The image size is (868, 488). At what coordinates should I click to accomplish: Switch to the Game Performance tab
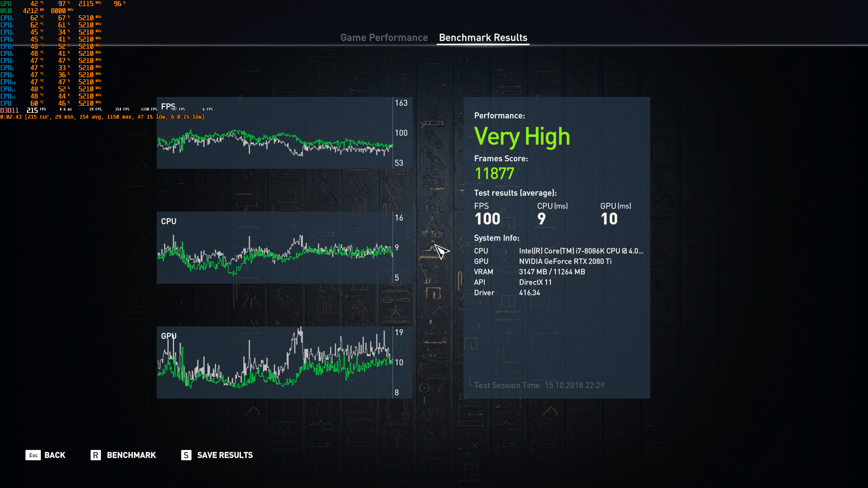coord(384,38)
